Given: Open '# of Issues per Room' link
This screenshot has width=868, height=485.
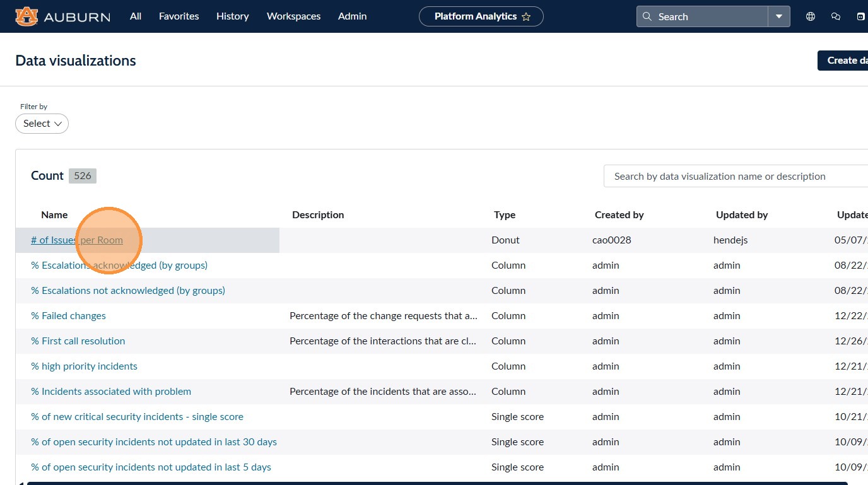Looking at the screenshot, I should tap(77, 240).
